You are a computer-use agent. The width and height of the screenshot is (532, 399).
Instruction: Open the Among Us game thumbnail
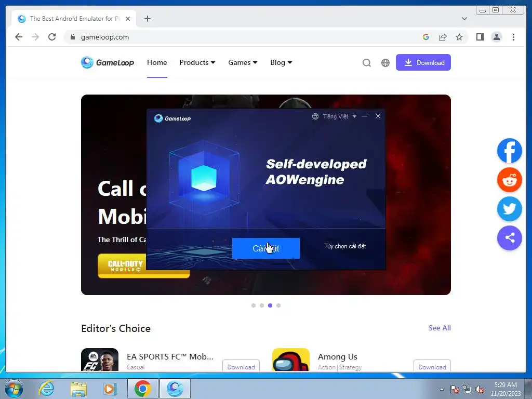(291, 360)
